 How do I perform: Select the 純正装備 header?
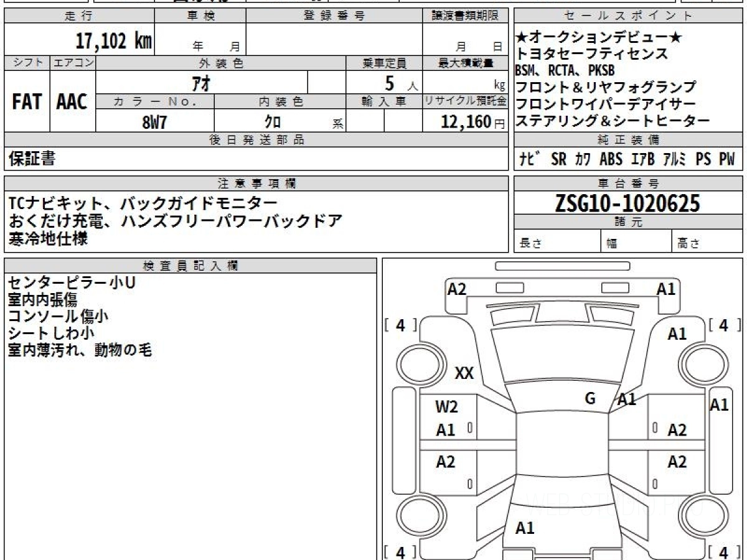tap(628, 140)
